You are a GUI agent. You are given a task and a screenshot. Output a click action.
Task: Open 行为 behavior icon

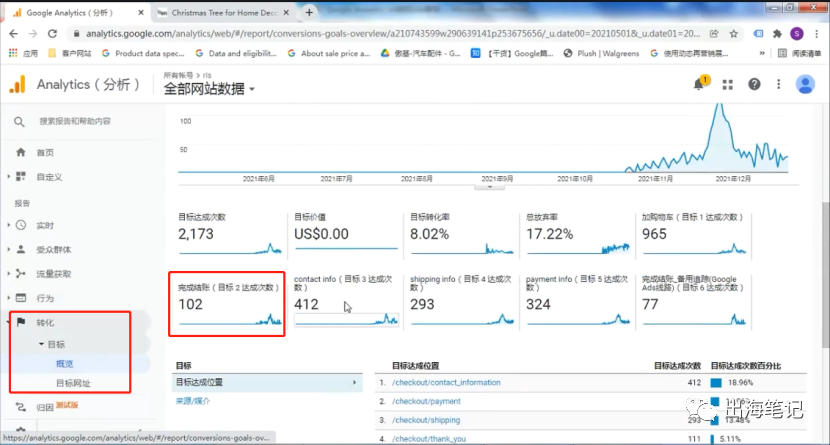click(21, 298)
